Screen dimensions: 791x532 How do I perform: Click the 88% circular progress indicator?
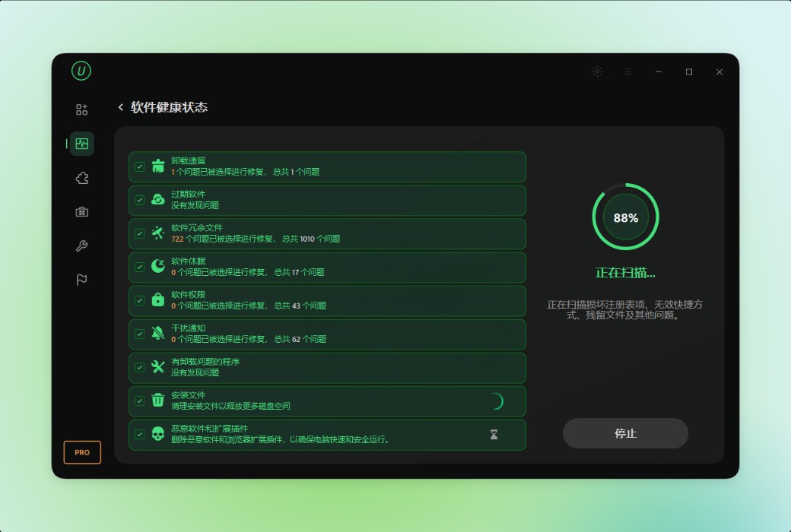625,217
